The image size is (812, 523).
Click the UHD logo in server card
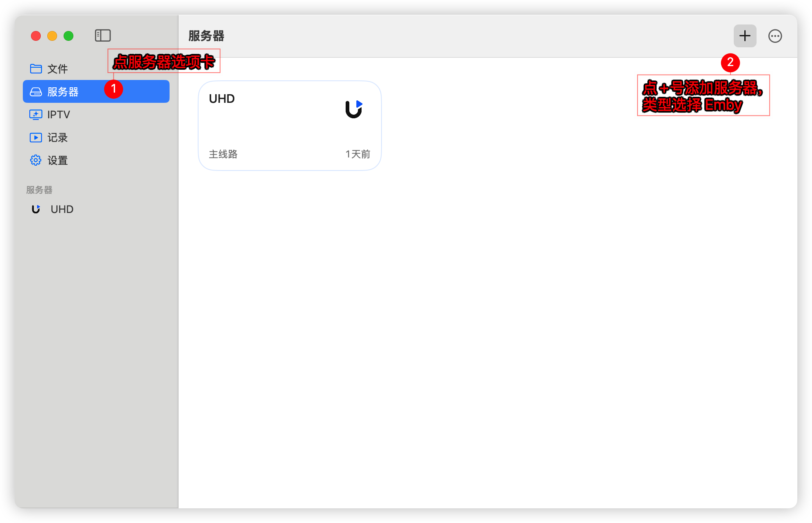point(354,109)
